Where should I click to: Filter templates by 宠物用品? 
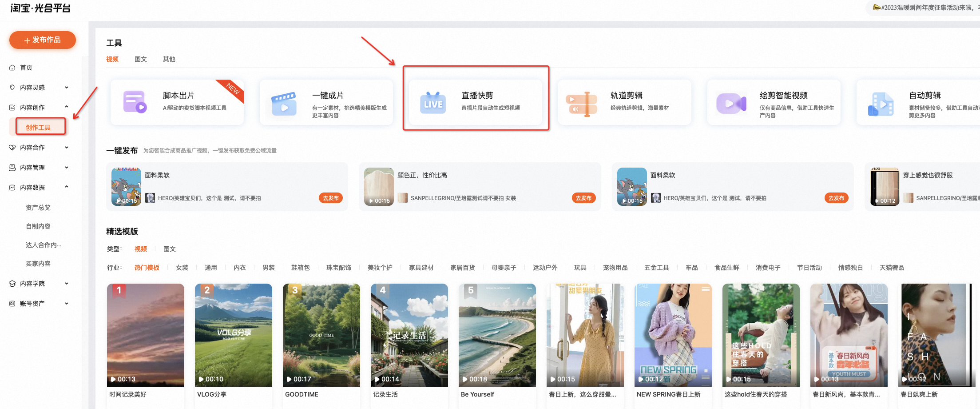(615, 268)
